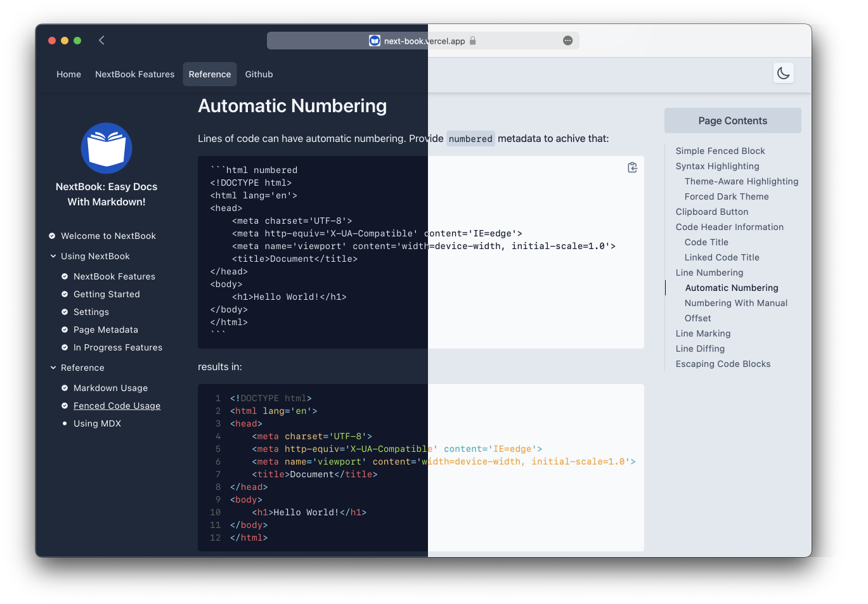Click the next-book.vercel.app address field
This screenshot has height=604, width=868.
click(x=423, y=41)
